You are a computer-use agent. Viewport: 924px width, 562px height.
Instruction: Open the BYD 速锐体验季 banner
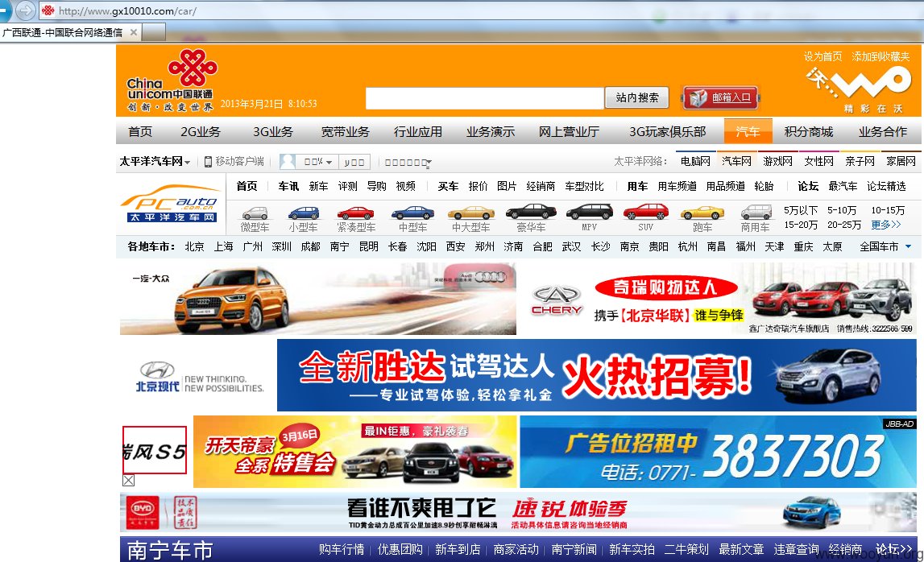click(518, 513)
